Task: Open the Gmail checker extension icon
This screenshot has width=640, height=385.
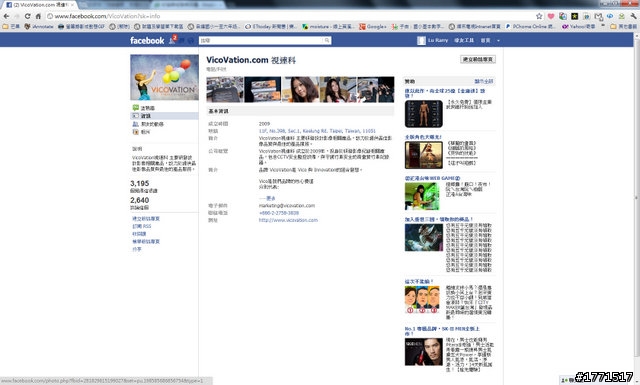Action: (x=598, y=16)
